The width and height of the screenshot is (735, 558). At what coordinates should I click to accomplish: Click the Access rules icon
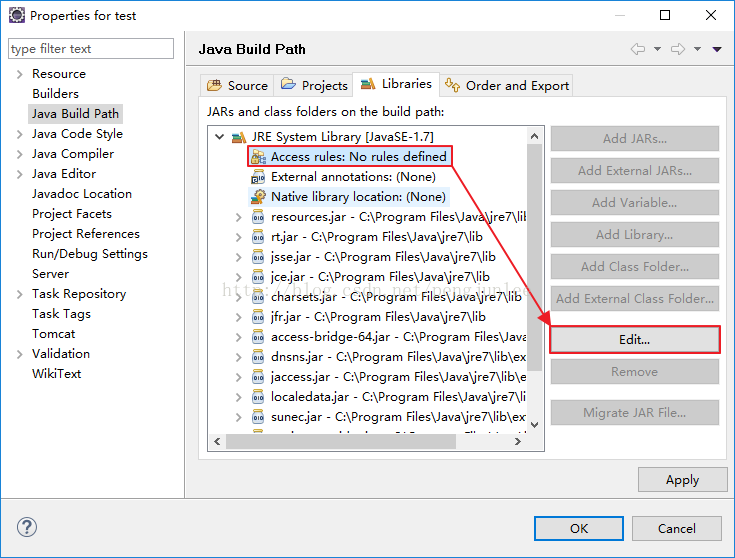pos(258,157)
